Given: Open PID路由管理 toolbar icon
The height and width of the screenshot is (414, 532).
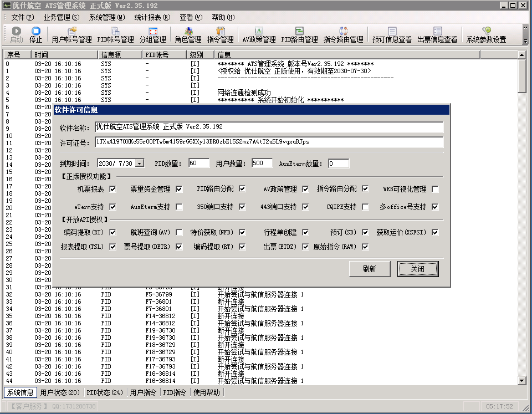Looking at the screenshot, I should tap(299, 34).
